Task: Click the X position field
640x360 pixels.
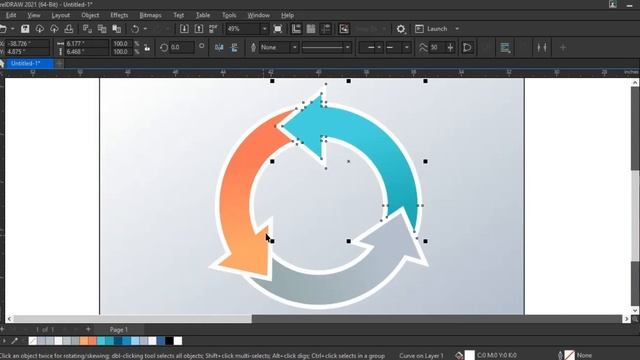Action: [x=27, y=43]
